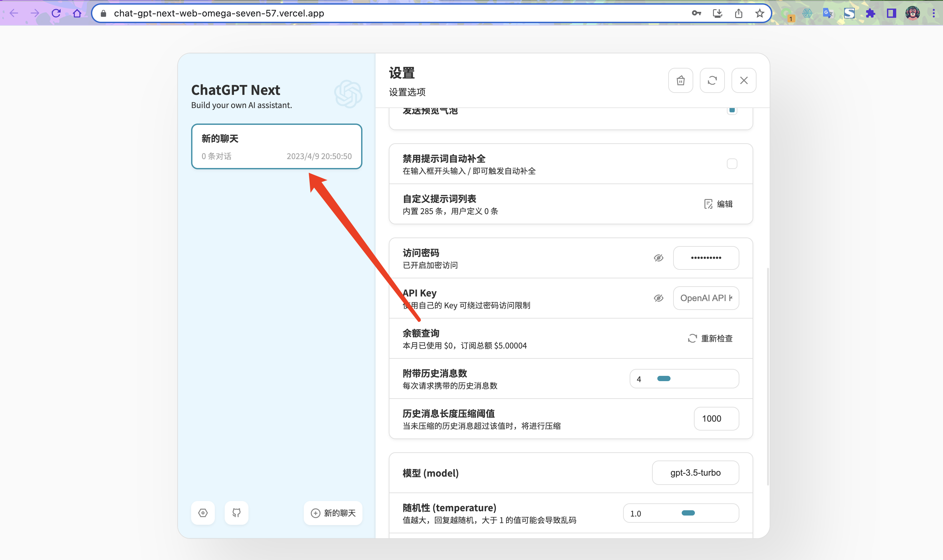
Task: Toggle 访问密码 visibility eye icon
Action: [658, 258]
